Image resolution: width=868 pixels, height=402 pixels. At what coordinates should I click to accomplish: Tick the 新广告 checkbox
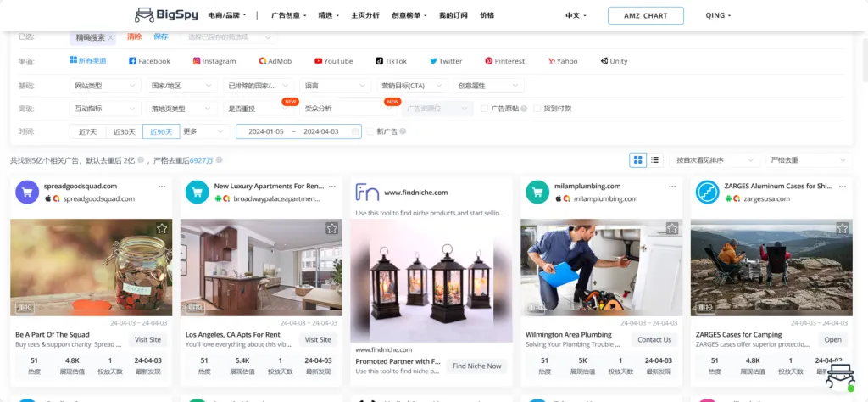click(370, 131)
